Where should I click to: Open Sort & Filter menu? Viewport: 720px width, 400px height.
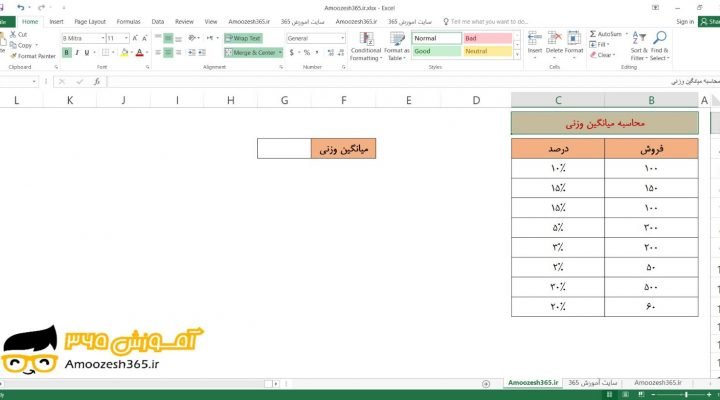click(x=639, y=46)
